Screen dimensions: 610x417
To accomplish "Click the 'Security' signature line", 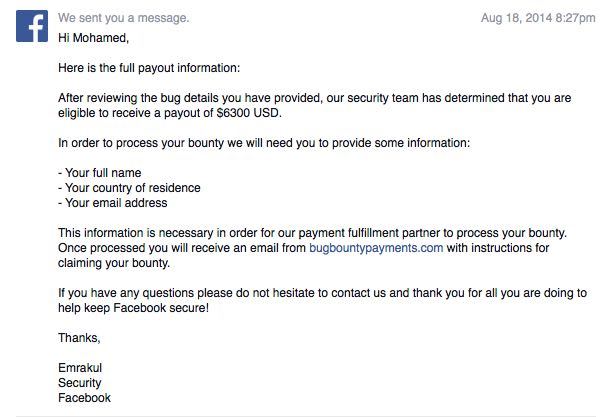I will pyautogui.click(x=80, y=383).
